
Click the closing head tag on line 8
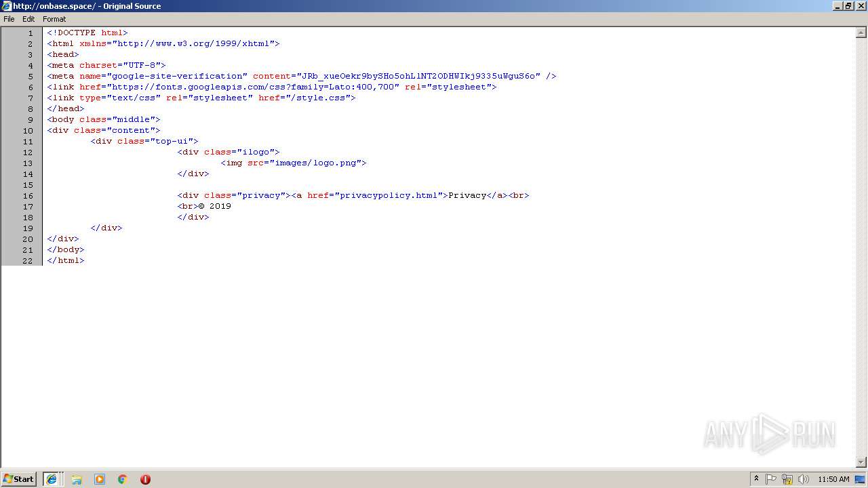(x=66, y=108)
